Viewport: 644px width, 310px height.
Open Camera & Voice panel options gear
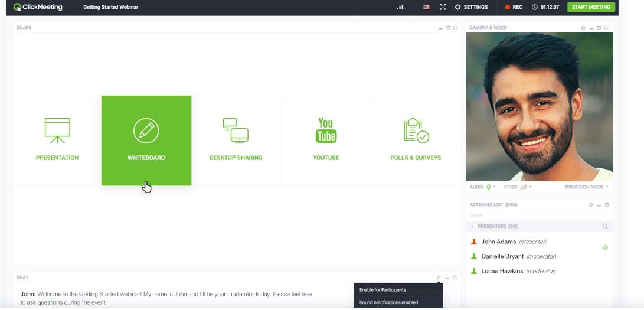(x=583, y=28)
